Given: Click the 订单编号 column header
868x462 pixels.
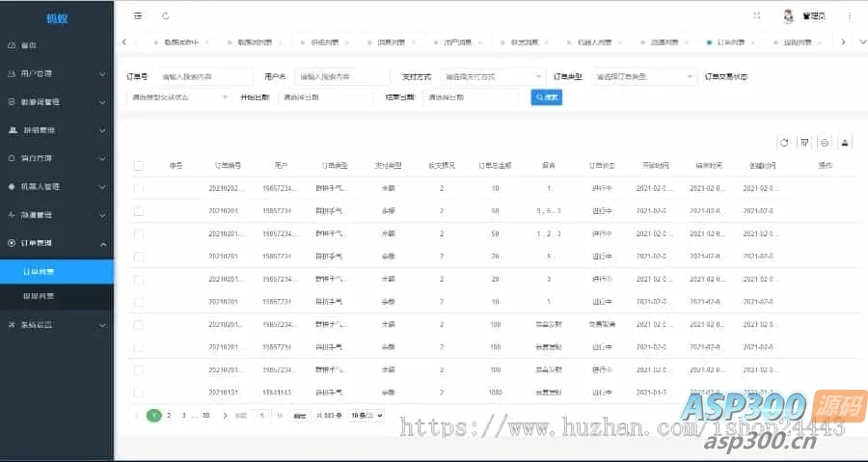Looking at the screenshot, I should pos(228,166).
